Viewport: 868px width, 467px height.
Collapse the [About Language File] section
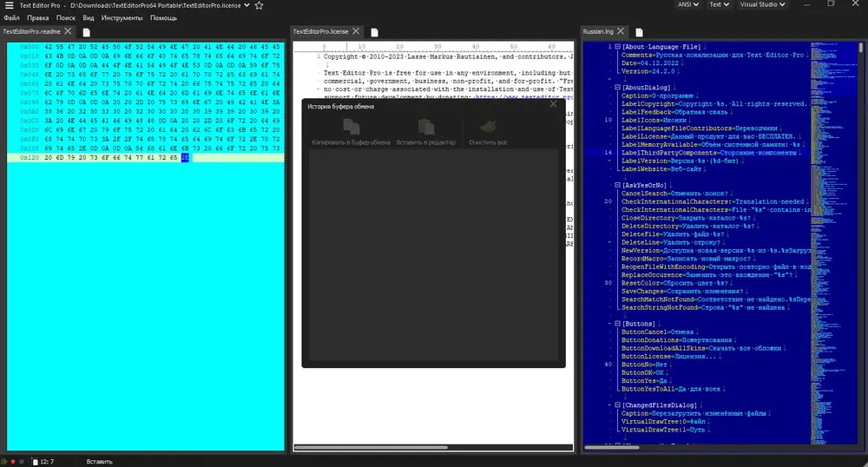point(618,47)
